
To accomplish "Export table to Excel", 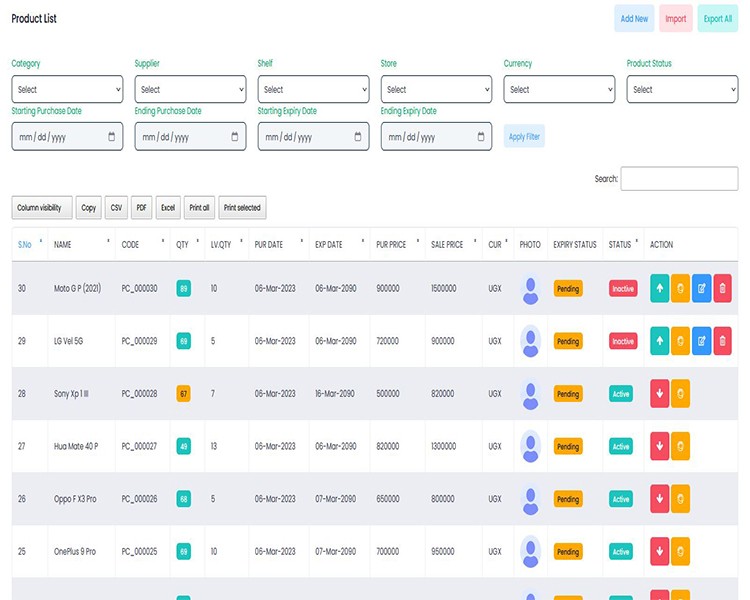I will point(168,208).
